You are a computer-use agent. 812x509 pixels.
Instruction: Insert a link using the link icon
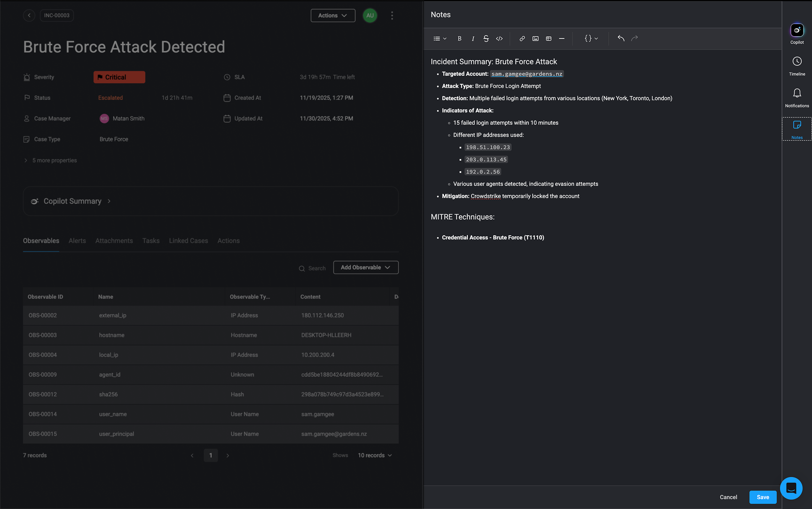point(522,39)
